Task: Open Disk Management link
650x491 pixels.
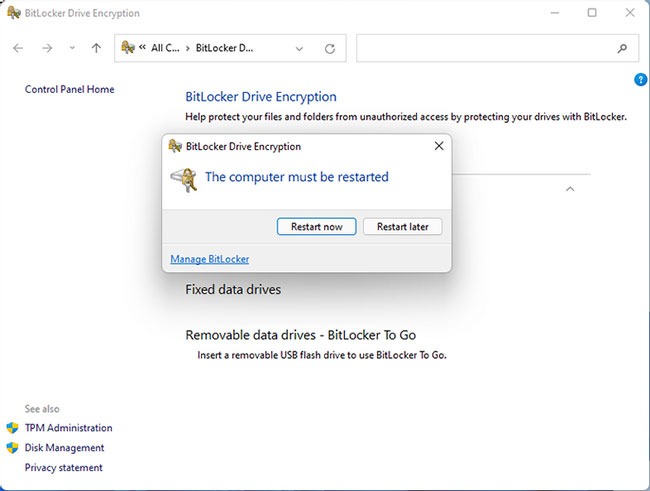Action: [x=64, y=447]
